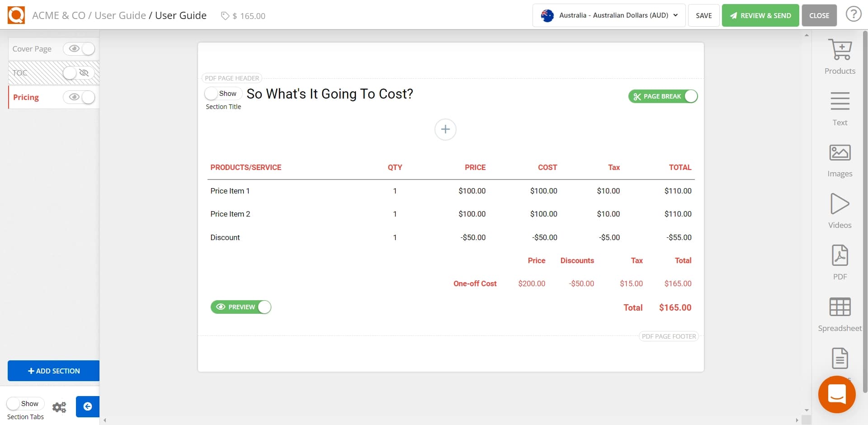Collapse the left sidebar with the arrow button
Viewport: 868px width, 425px height.
[x=87, y=406]
